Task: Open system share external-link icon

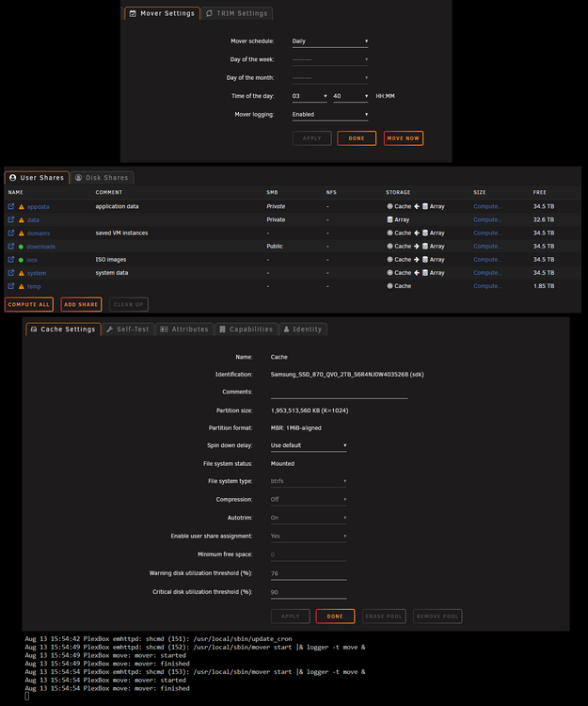Action: pos(11,273)
